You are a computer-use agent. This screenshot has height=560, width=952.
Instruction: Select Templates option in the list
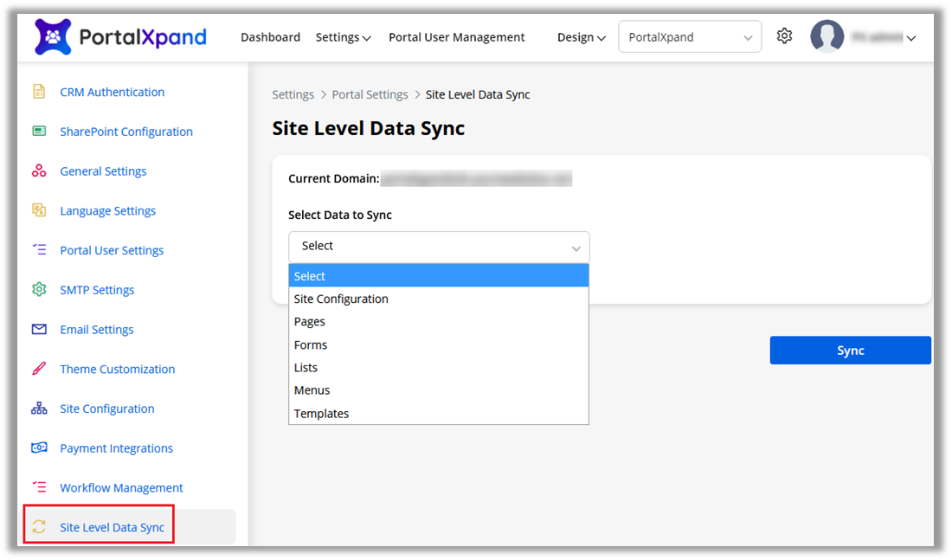(x=321, y=414)
